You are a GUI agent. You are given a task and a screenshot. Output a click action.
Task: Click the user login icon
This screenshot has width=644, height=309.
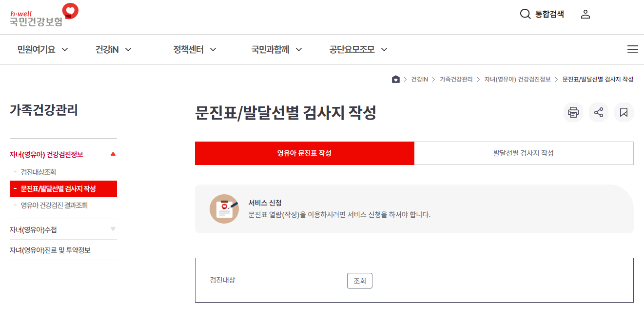point(585,14)
